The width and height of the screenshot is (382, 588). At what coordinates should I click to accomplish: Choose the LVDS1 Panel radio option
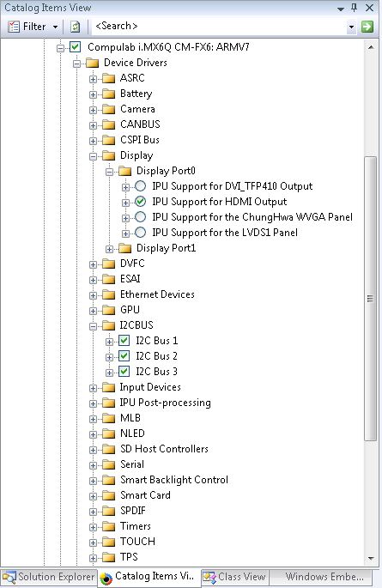tap(140, 233)
